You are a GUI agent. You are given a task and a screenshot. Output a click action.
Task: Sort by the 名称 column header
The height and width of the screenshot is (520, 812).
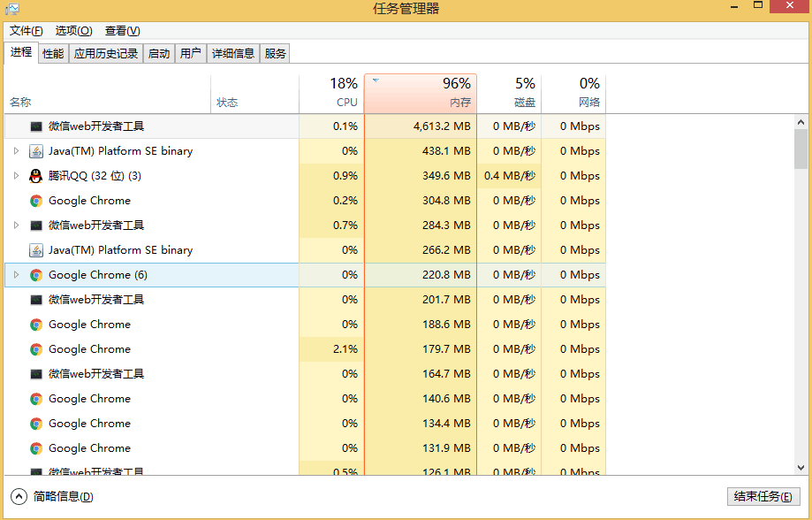[108, 94]
